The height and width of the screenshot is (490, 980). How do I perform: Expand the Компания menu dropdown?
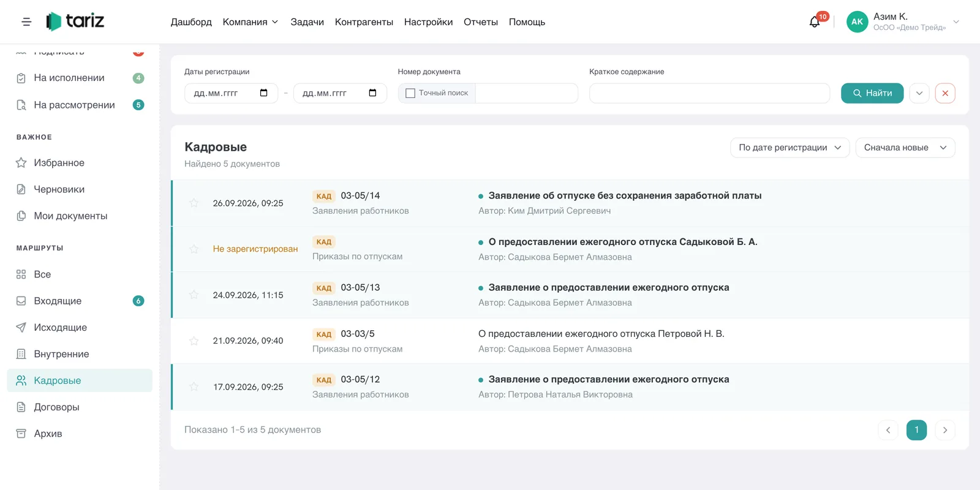point(251,22)
